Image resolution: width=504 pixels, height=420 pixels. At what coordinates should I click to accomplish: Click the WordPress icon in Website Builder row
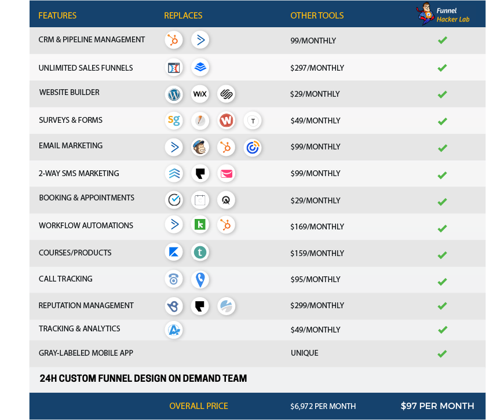[x=174, y=94]
